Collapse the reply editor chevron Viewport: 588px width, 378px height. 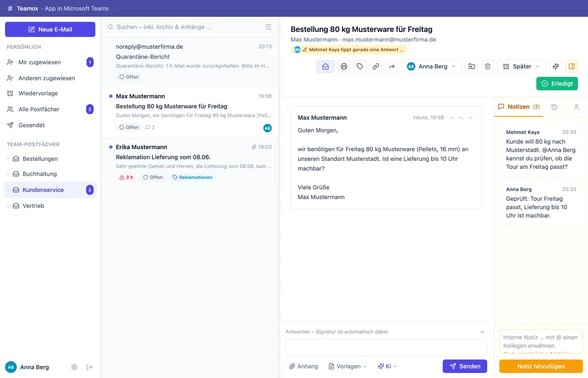tap(482, 332)
